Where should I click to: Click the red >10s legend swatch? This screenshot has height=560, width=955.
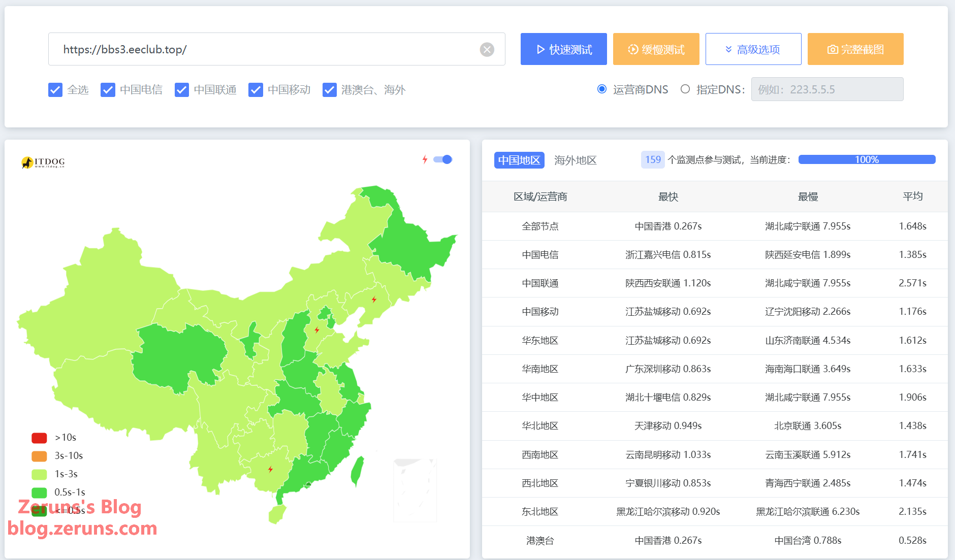pyautogui.click(x=39, y=438)
